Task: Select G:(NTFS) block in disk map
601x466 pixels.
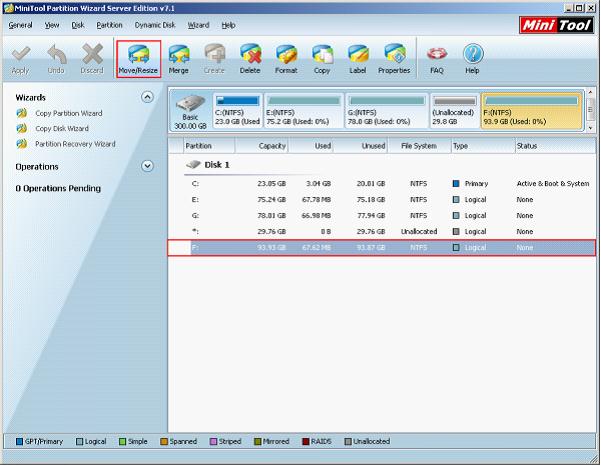Action: [x=386, y=111]
